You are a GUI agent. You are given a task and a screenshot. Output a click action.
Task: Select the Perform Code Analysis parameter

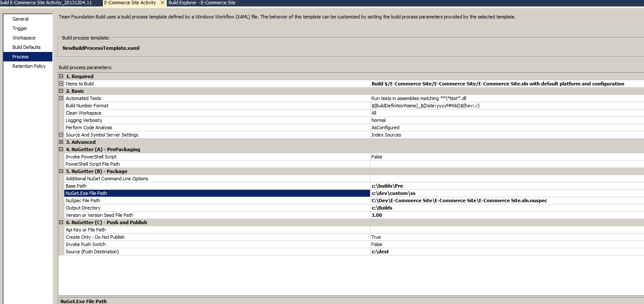tap(217, 128)
